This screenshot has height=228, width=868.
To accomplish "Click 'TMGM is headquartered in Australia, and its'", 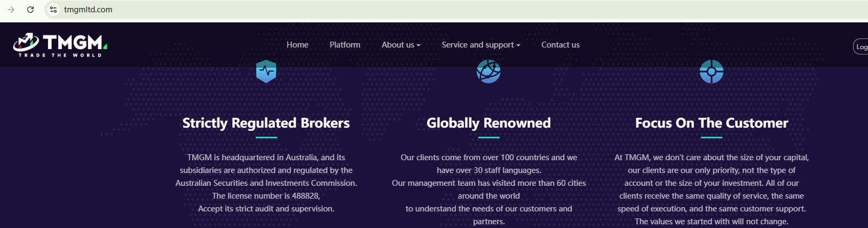I will (x=266, y=158).
